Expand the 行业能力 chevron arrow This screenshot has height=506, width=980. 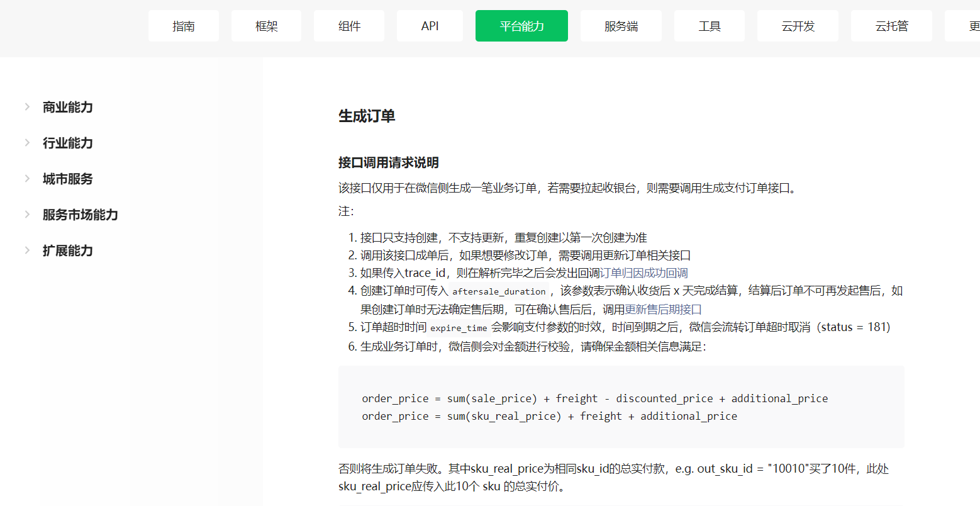(x=27, y=143)
